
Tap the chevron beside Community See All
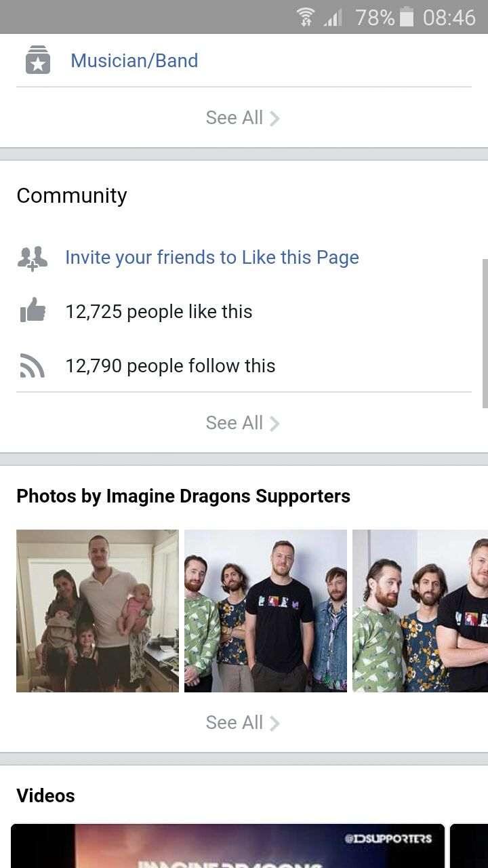[274, 424]
